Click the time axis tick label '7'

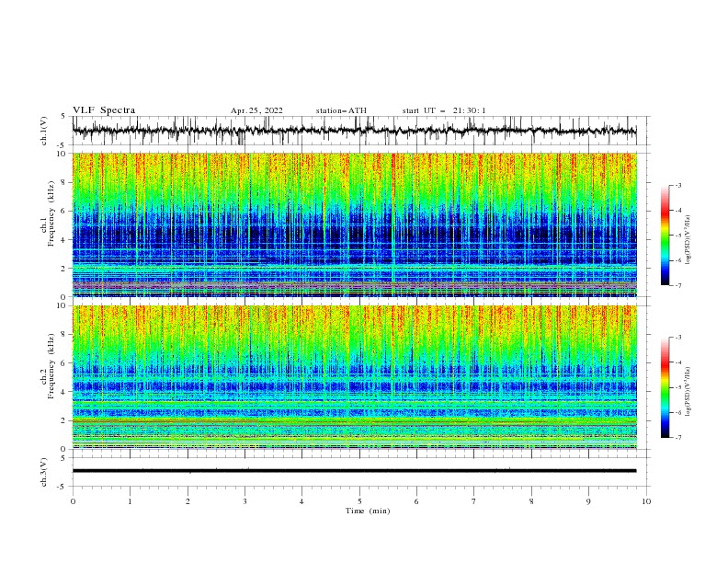(x=474, y=501)
